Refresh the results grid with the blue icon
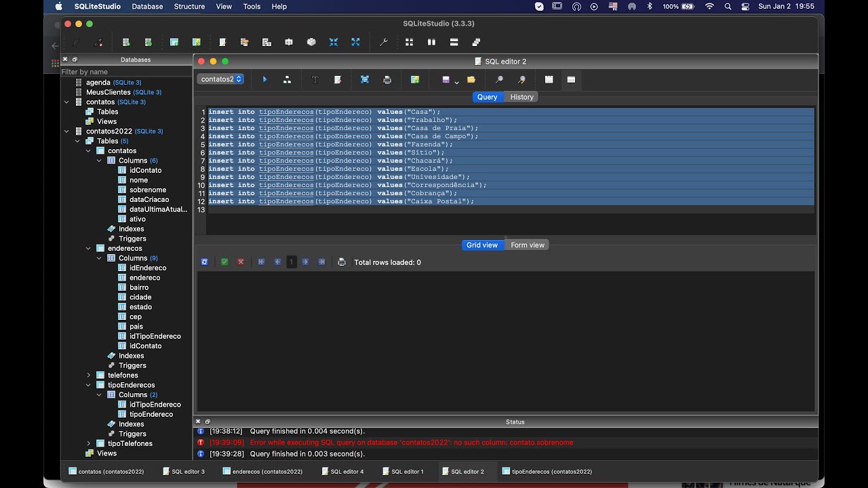The height and width of the screenshot is (488, 868). (205, 262)
